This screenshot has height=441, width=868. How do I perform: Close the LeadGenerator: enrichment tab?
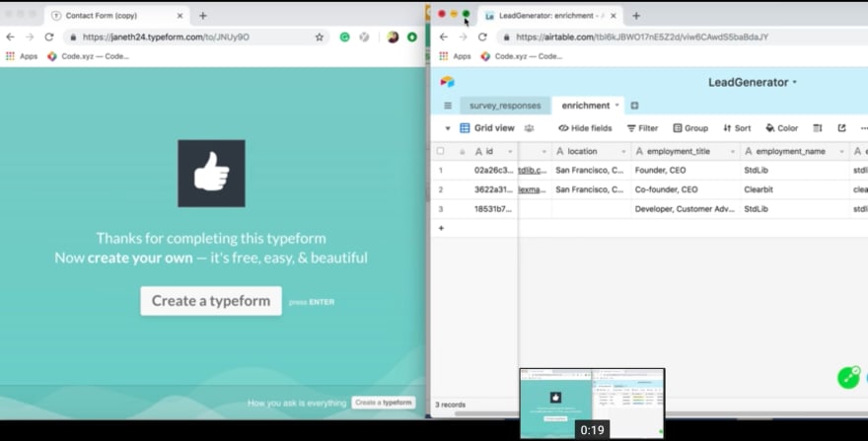pos(614,16)
